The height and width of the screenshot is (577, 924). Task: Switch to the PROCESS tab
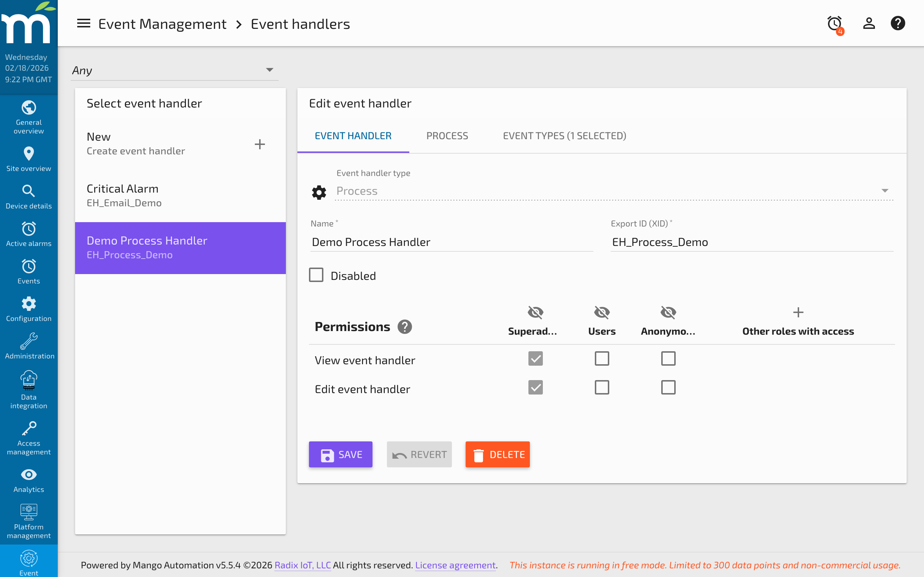[447, 136]
